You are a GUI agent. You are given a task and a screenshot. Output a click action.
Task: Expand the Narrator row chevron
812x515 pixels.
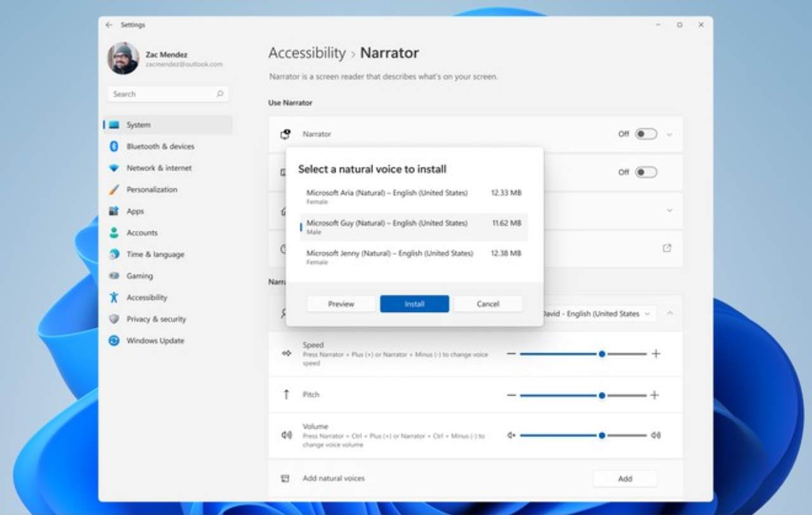point(669,134)
